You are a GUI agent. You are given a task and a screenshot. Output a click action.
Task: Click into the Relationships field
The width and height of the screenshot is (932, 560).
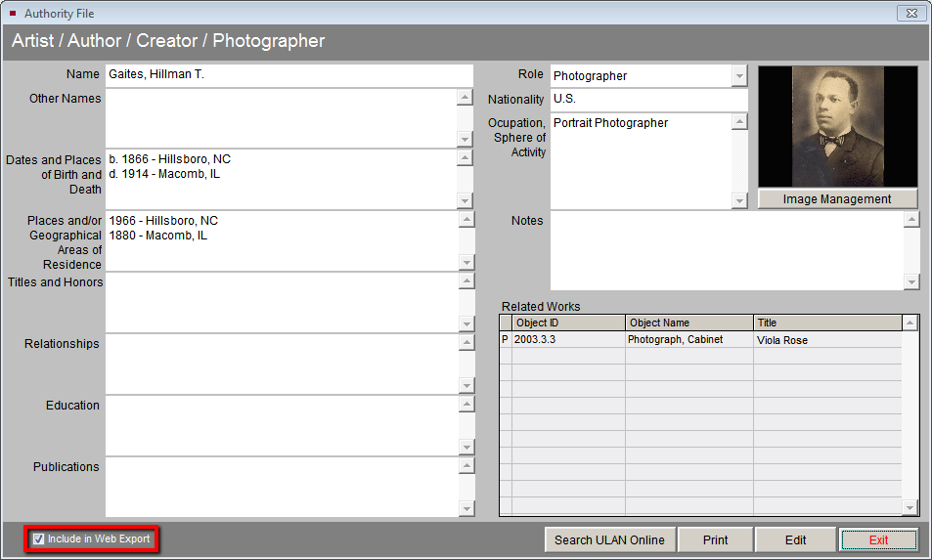click(x=283, y=364)
